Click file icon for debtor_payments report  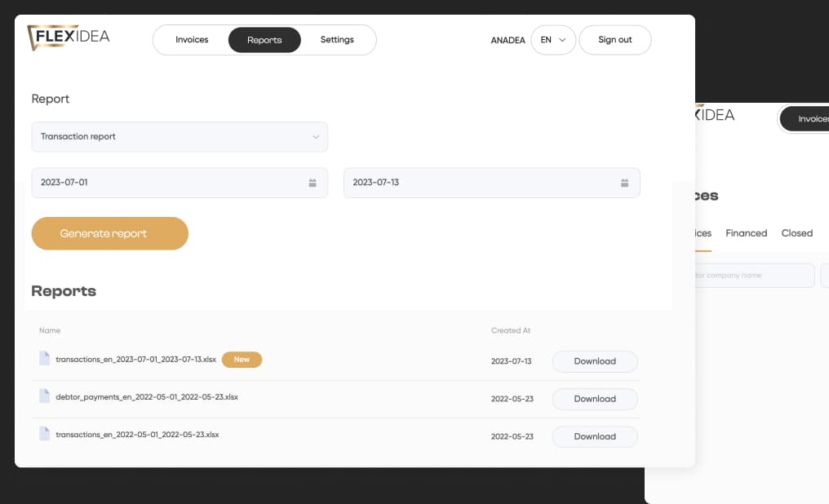[x=45, y=396]
